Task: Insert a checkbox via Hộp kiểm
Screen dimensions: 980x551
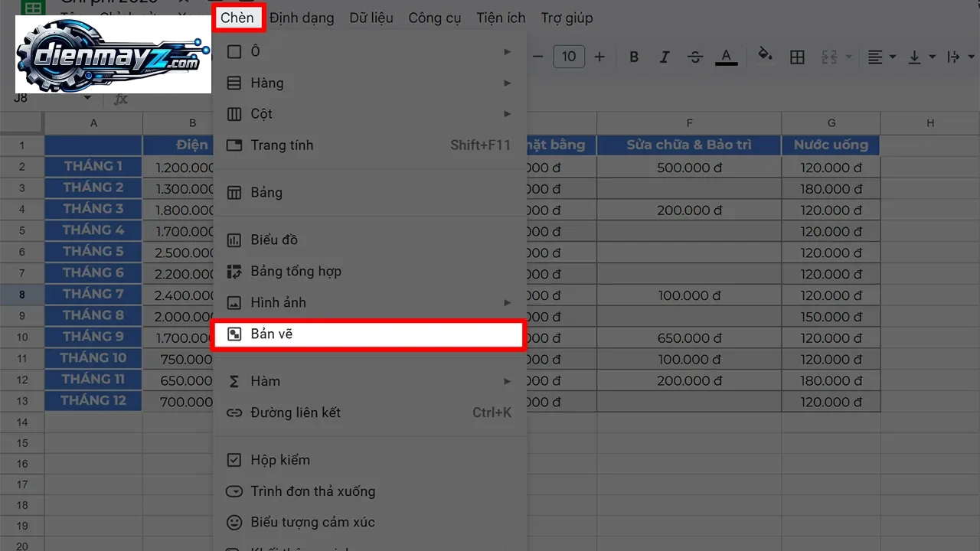Action: [x=369, y=460]
